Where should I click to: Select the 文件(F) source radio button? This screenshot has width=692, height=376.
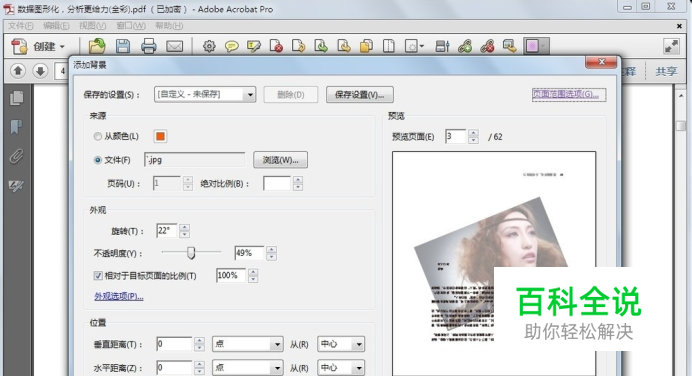pyautogui.click(x=98, y=160)
